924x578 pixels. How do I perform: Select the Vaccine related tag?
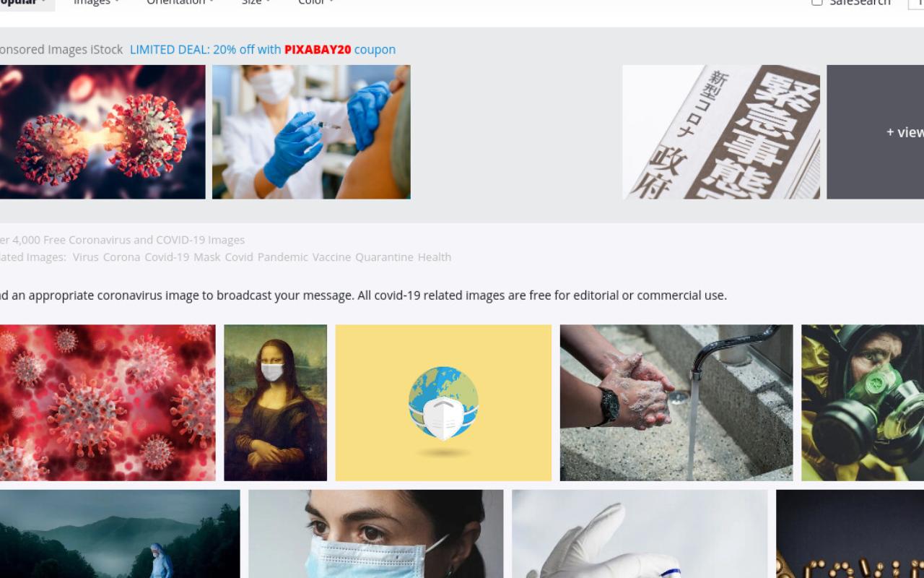coord(331,257)
